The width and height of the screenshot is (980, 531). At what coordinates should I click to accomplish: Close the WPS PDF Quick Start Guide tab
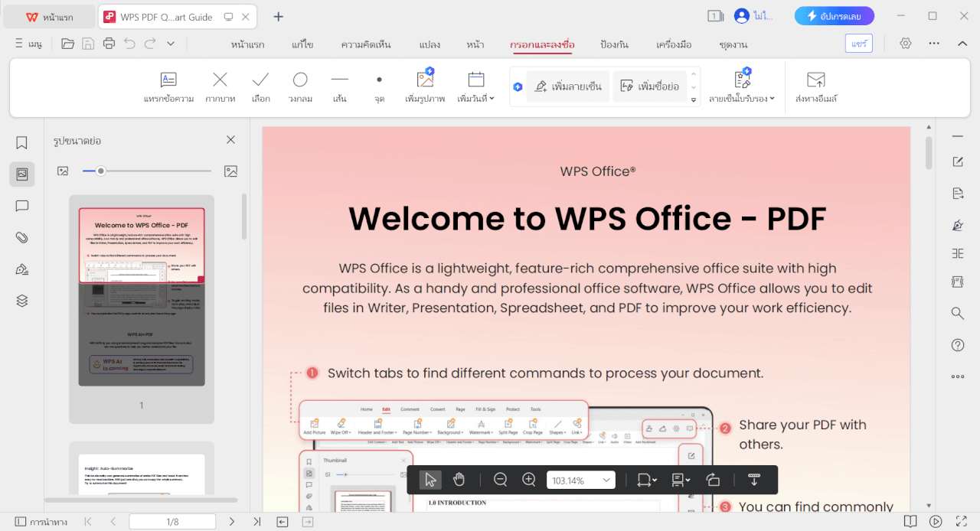[x=247, y=17]
